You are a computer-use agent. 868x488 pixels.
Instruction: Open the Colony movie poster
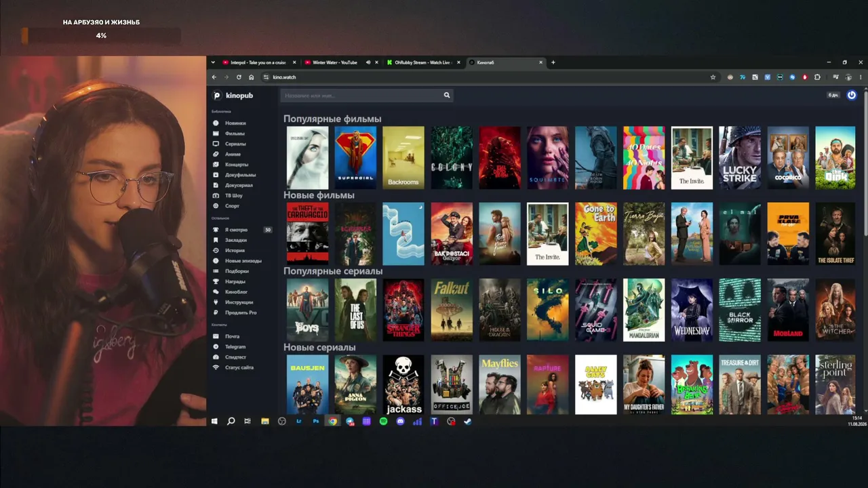(x=452, y=158)
